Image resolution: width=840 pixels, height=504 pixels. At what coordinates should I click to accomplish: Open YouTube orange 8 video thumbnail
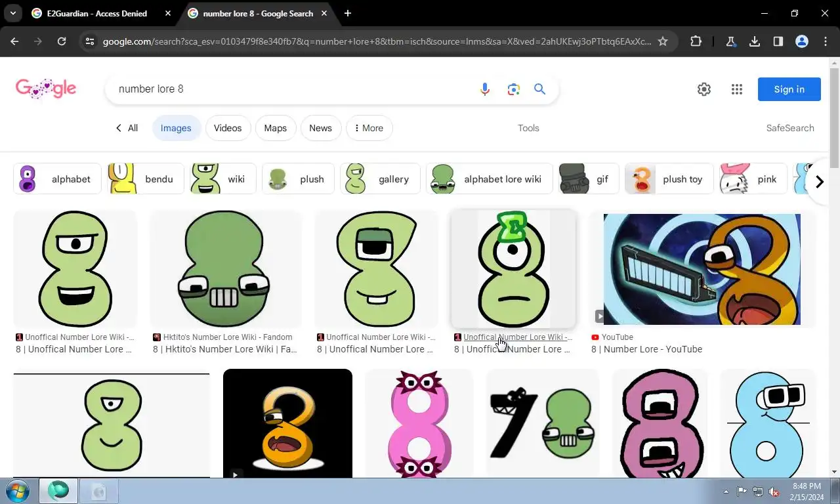tap(702, 269)
